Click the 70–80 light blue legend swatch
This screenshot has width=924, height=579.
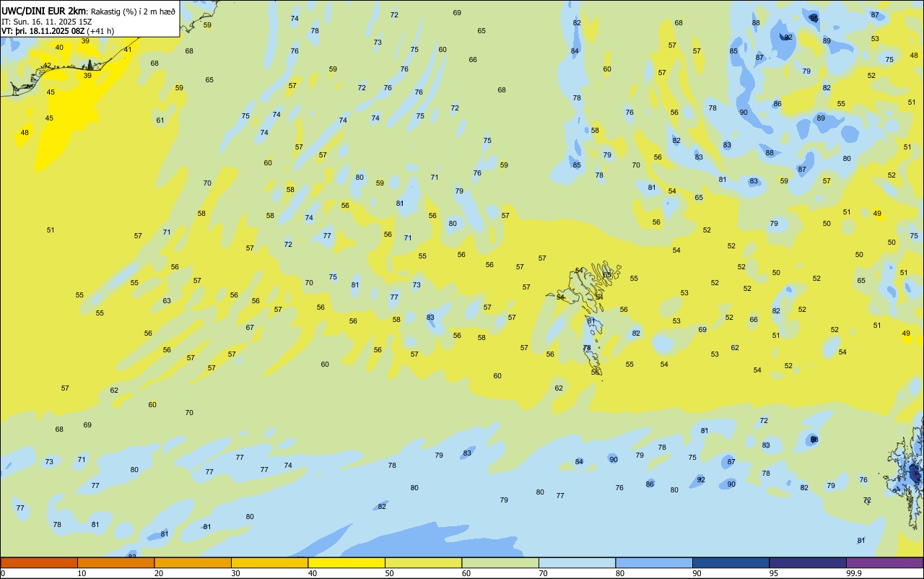pos(577,562)
